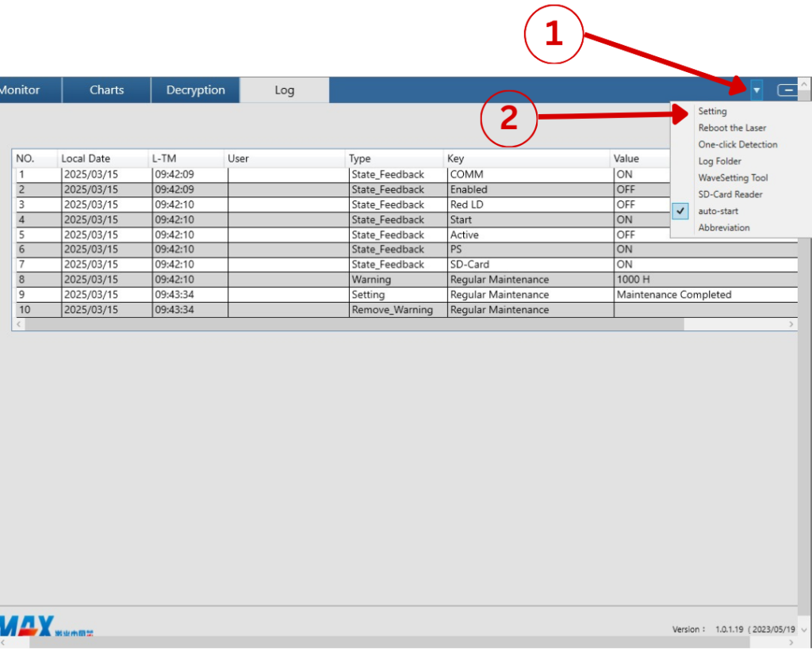Open the Charts tab
The height and width of the screenshot is (649, 812).
[106, 90]
